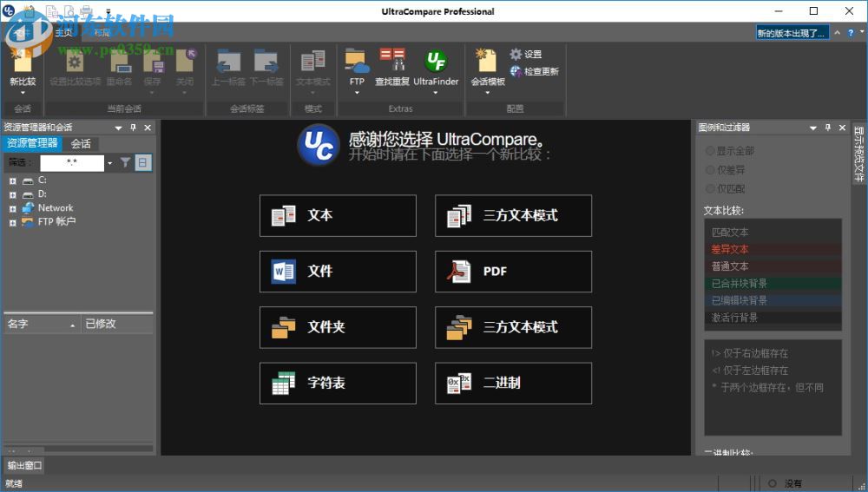Open the 图例和过滤器 panel menu arrow
Image resolution: width=868 pixels, height=492 pixels.
pyautogui.click(x=812, y=128)
